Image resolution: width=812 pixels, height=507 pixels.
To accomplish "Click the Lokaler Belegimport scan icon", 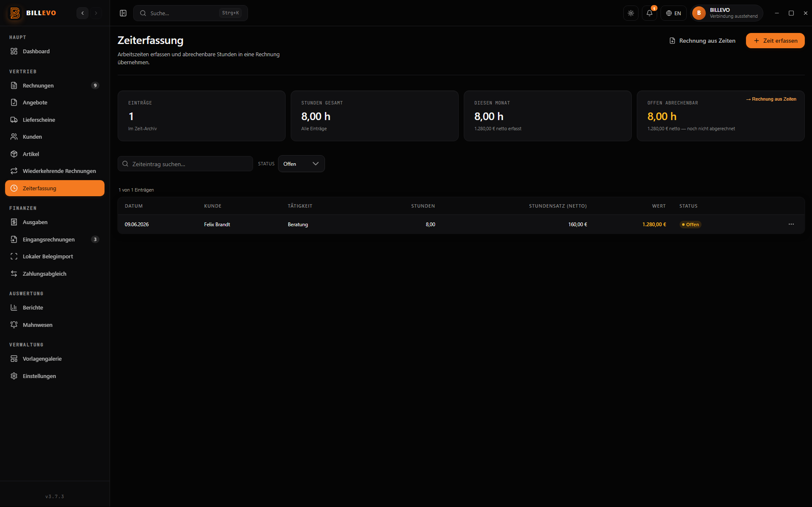I will tap(14, 256).
